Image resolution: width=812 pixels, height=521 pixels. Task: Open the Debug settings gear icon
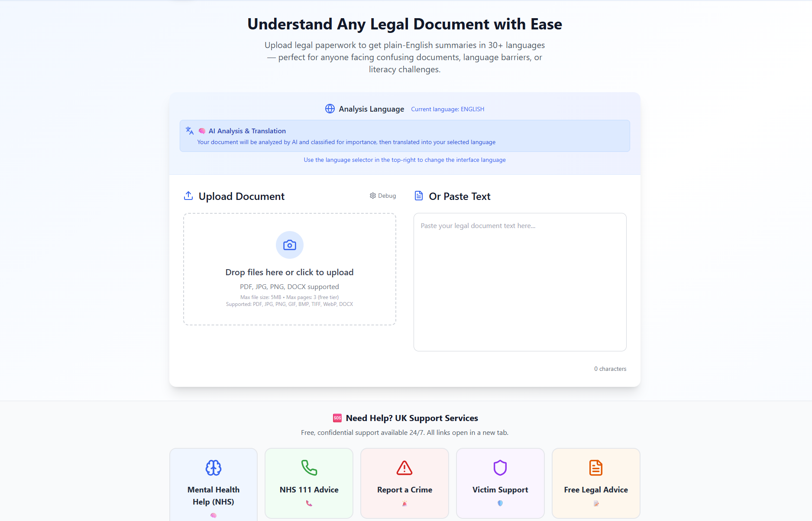[372, 196]
